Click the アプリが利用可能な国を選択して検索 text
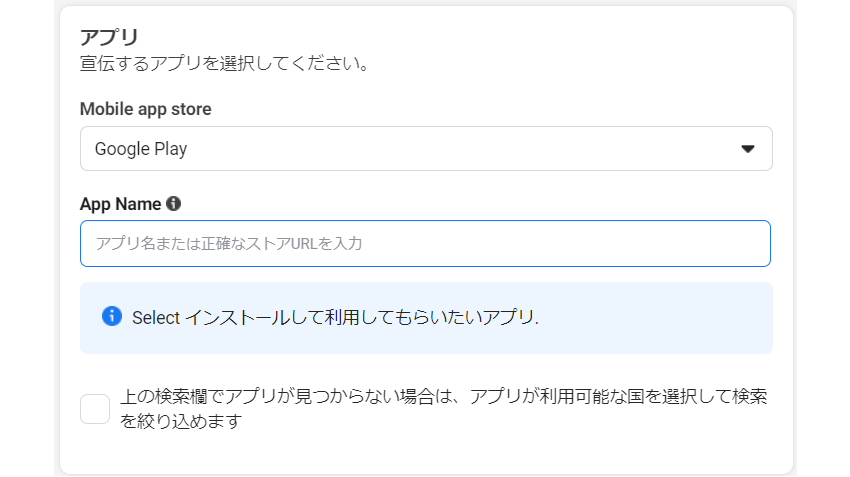This screenshot has width=850, height=477. pyautogui.click(x=618, y=397)
